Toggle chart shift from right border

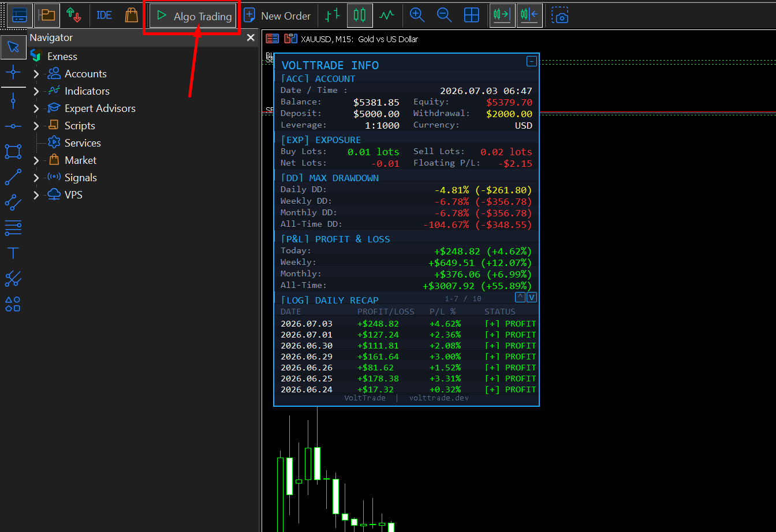click(x=529, y=16)
